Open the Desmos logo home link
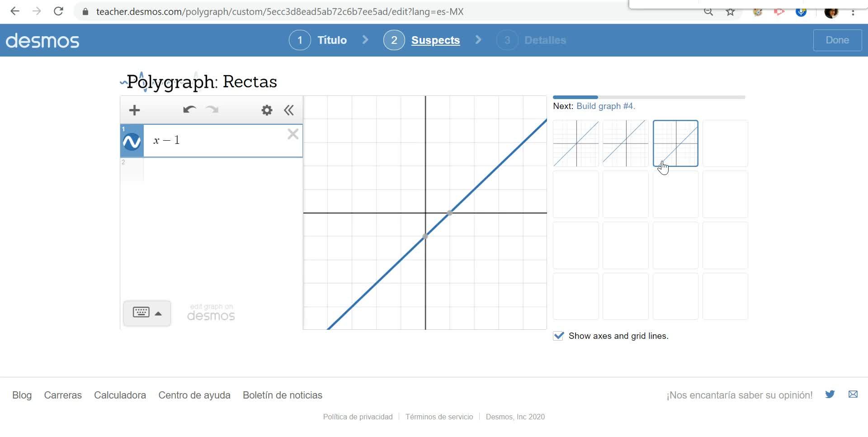 pyautogui.click(x=42, y=41)
